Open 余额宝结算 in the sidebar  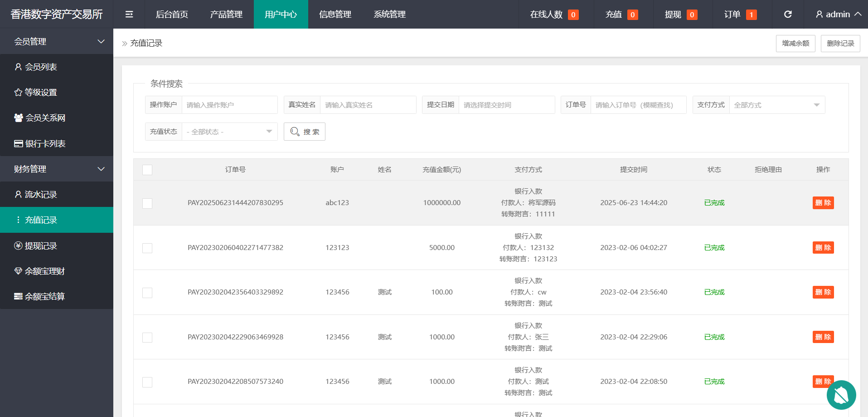pyautogui.click(x=57, y=297)
